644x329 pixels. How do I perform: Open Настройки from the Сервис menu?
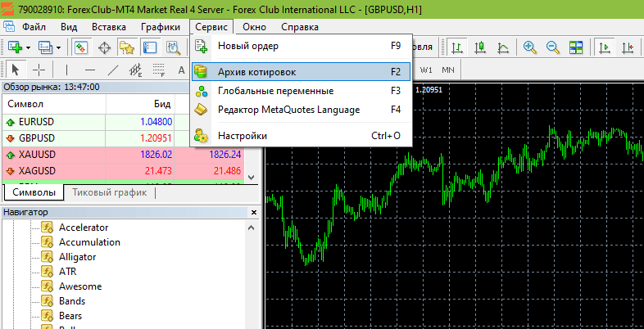point(301,136)
